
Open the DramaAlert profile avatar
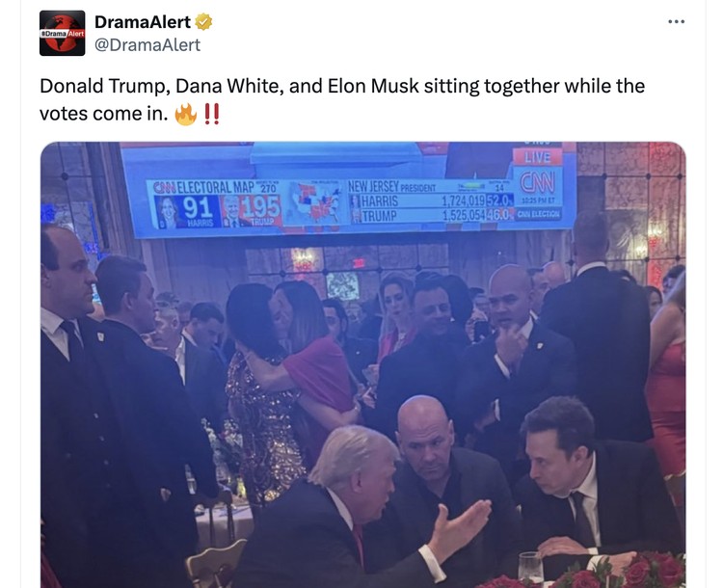63,33
